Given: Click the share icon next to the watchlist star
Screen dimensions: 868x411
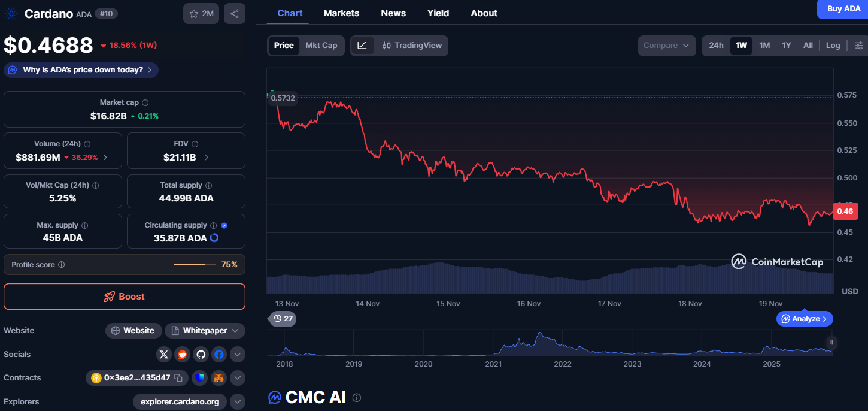Looking at the screenshot, I should (x=235, y=13).
